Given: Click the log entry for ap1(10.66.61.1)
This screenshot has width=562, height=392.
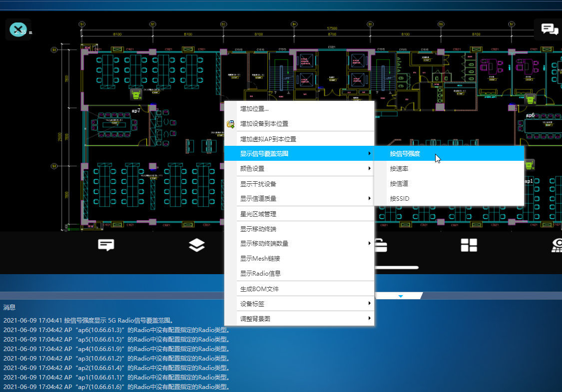Looking at the screenshot, I should coord(117,378).
